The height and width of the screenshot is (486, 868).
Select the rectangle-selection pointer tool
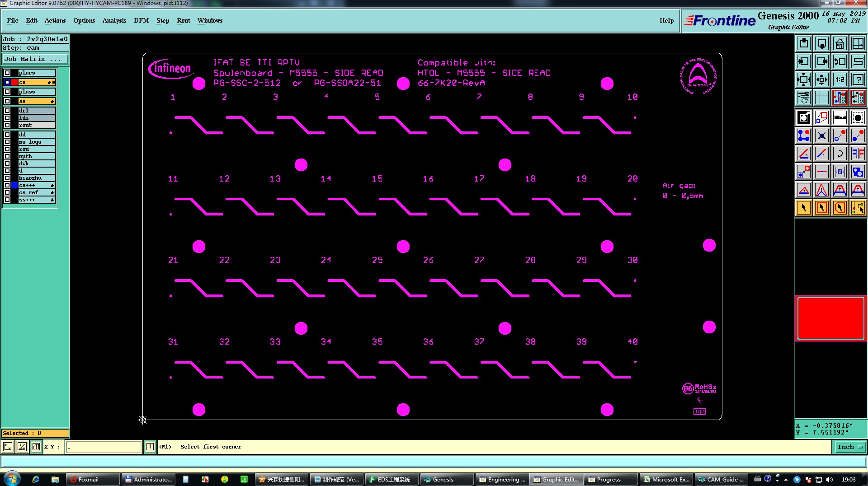coord(822,208)
